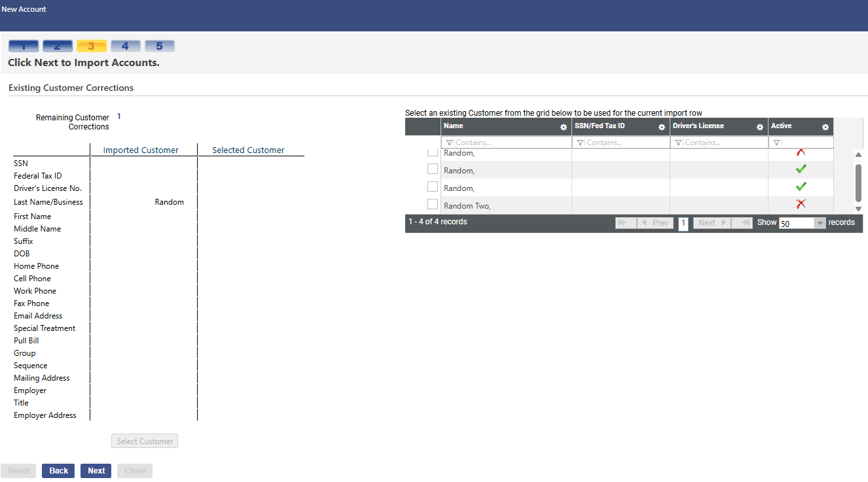868x482 pixels.
Task: Click the red X on Random Two row
Action: click(801, 205)
